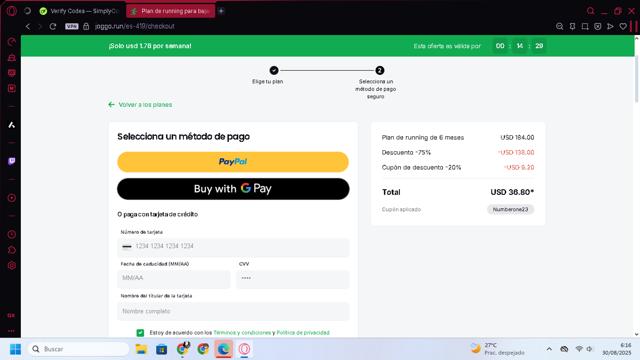640x360 pixels.
Task: Switch to the Verify Codes SimplyCodes tab
Action: click(80, 11)
